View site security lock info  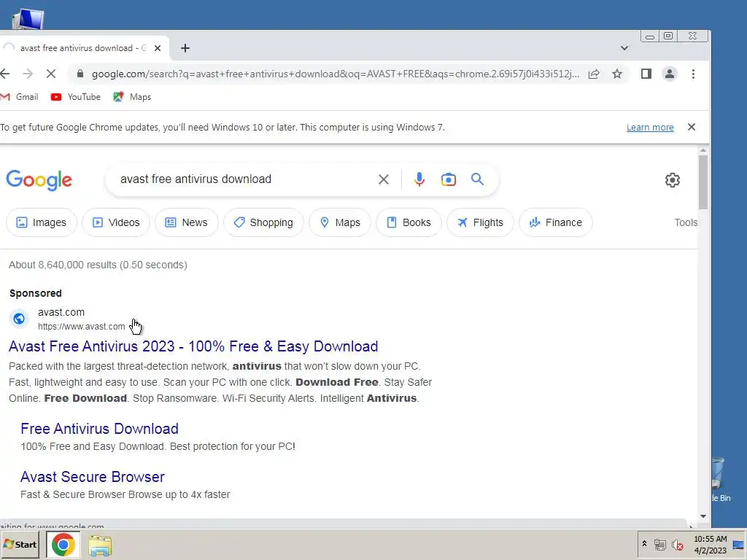coord(80,74)
